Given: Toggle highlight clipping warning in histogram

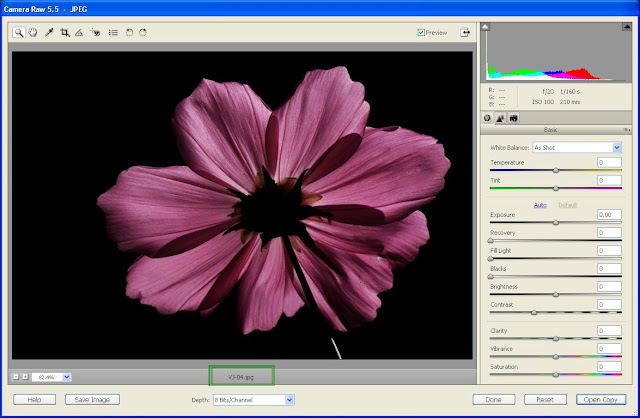Looking at the screenshot, I should [x=627, y=28].
